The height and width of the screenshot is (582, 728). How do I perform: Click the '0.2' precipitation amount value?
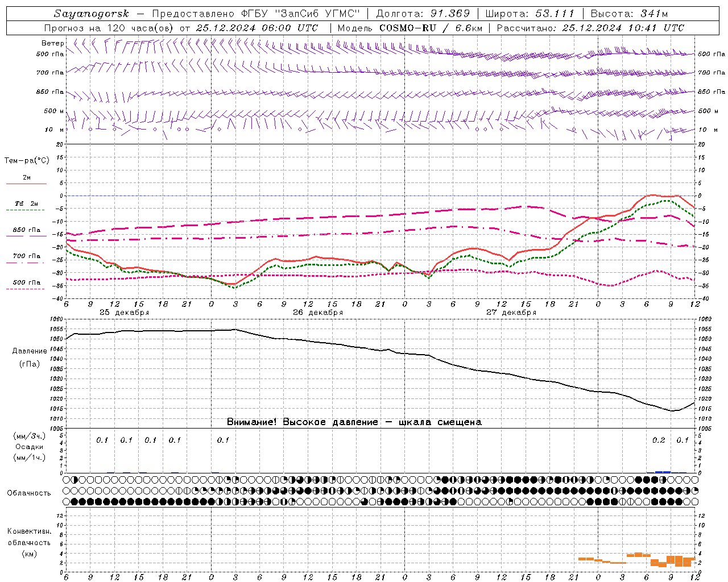(x=659, y=440)
